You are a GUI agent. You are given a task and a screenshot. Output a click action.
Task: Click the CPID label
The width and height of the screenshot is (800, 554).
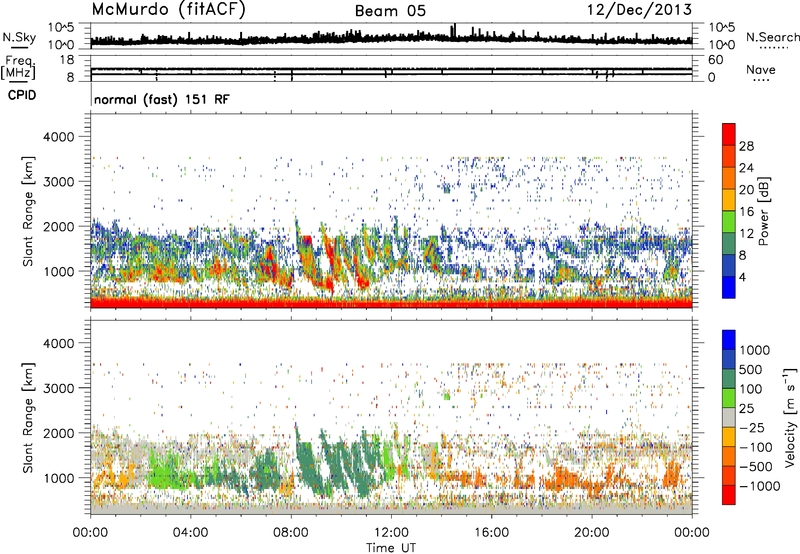pyautogui.click(x=22, y=95)
